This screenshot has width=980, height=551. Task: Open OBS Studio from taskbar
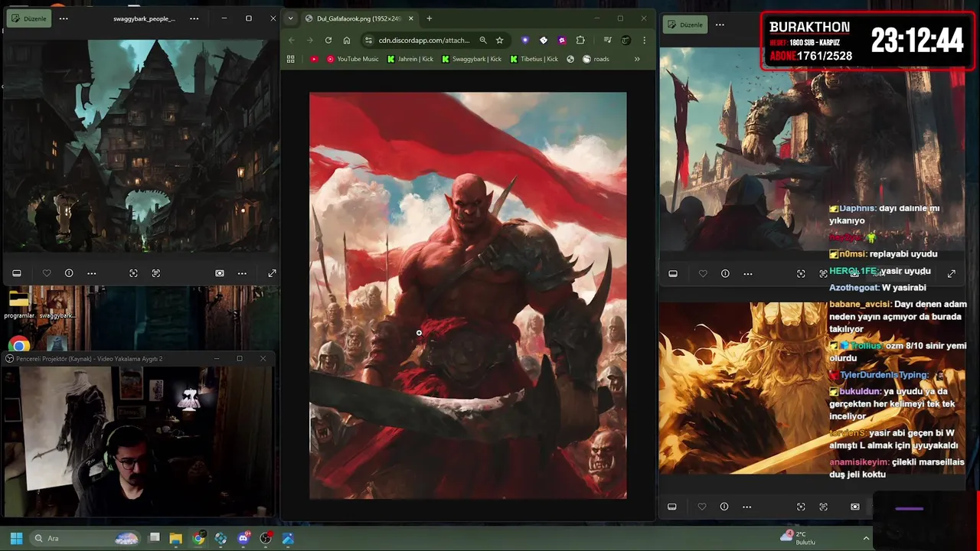click(266, 539)
